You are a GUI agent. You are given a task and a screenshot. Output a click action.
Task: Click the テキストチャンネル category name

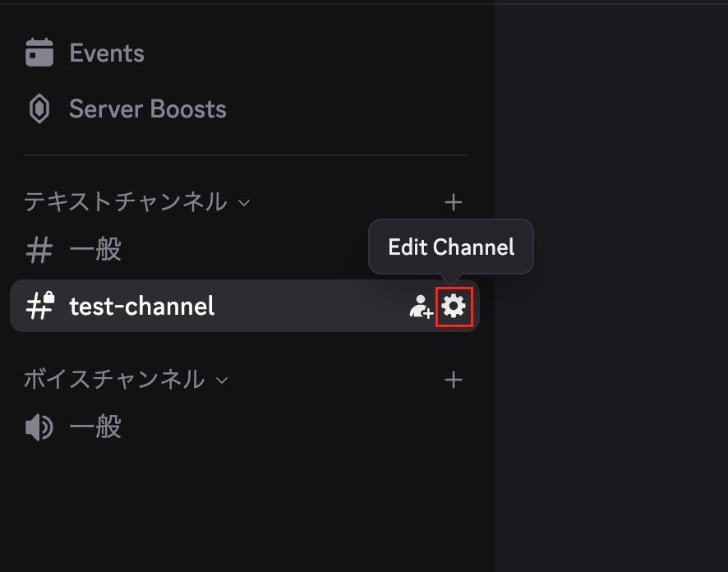(x=125, y=202)
